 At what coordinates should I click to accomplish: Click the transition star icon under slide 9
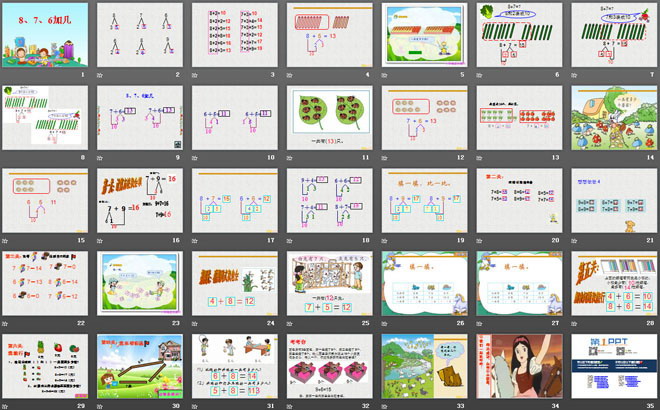[99, 157]
